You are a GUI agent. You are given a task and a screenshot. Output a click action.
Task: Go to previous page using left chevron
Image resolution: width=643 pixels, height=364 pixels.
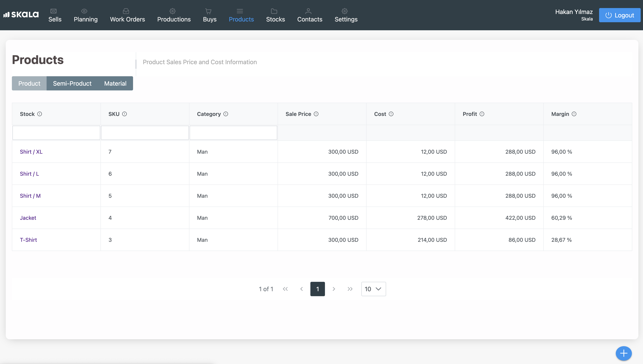pyautogui.click(x=301, y=289)
